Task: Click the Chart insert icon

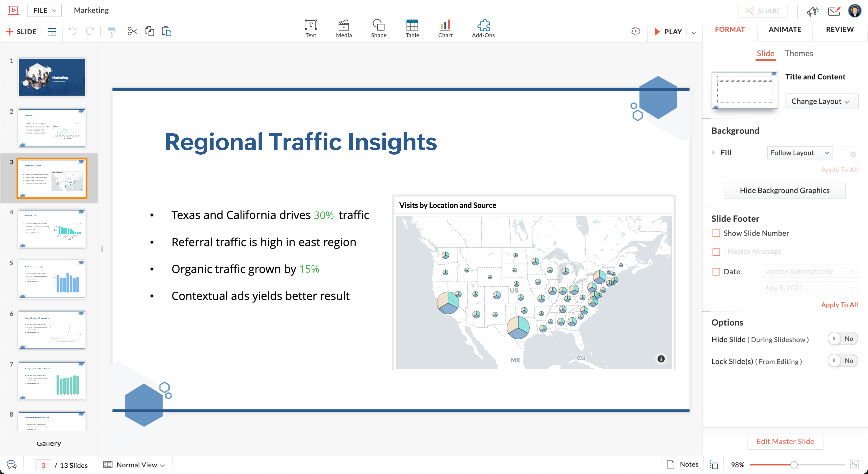Action: click(445, 29)
